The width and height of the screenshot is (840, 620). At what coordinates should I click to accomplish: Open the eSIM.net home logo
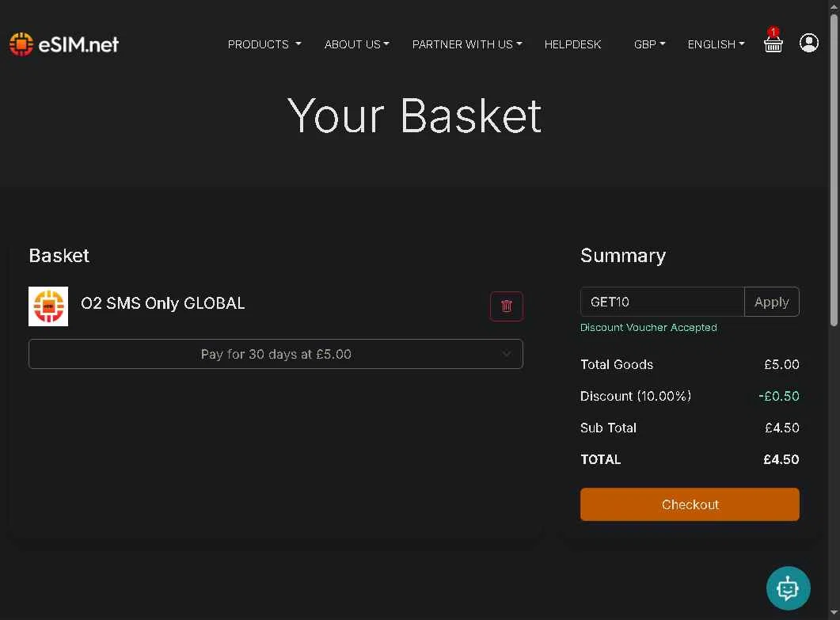point(64,44)
